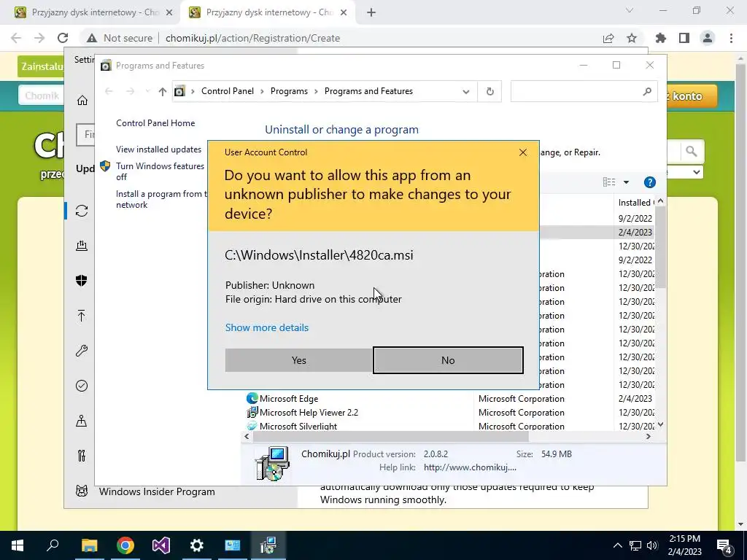Open Programs and Features help icon
Image resolution: width=747 pixels, height=560 pixels.
649,182
